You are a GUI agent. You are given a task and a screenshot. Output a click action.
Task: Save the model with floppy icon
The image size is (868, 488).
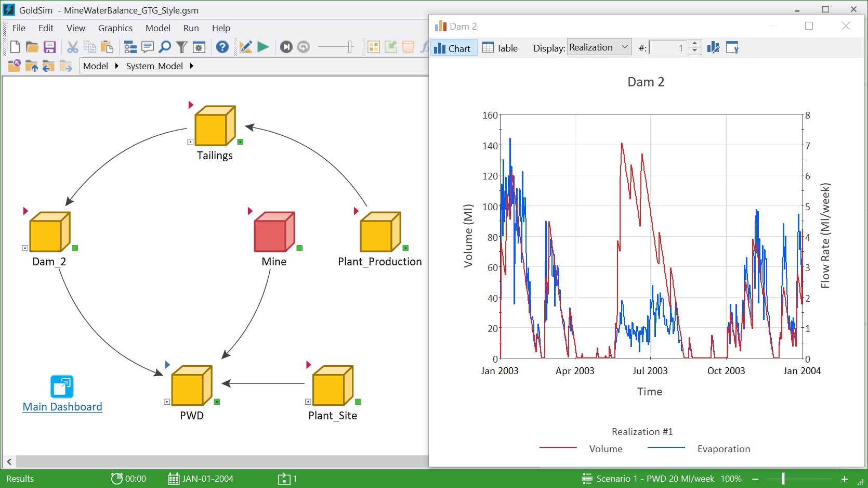(x=49, y=47)
